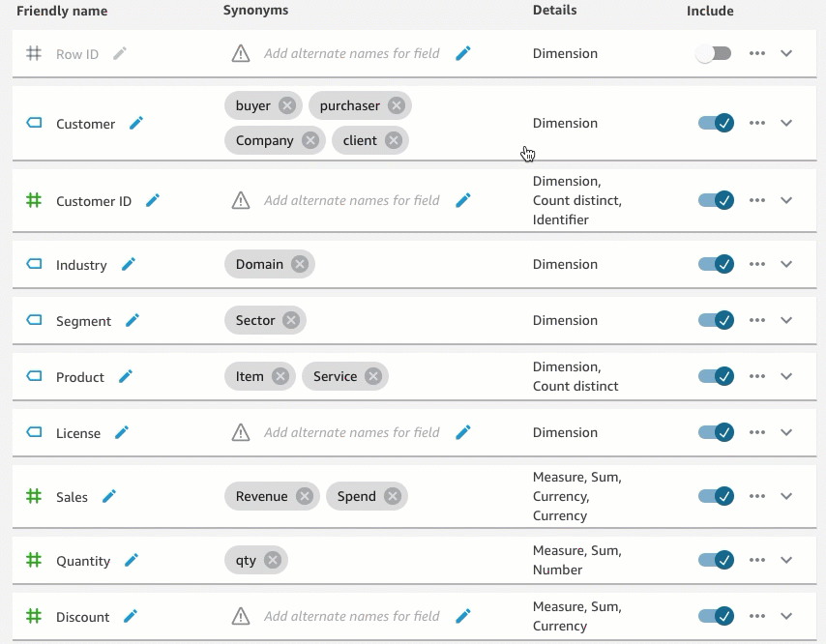Edit the Customer friendly name pencil icon
Image resolution: width=826 pixels, height=644 pixels.
click(x=136, y=123)
